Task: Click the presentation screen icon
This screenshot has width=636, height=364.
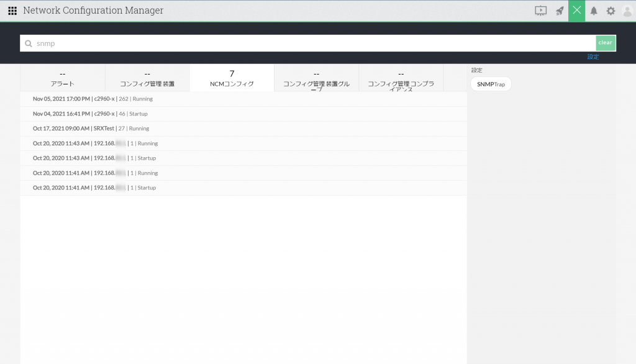Action: (540, 11)
